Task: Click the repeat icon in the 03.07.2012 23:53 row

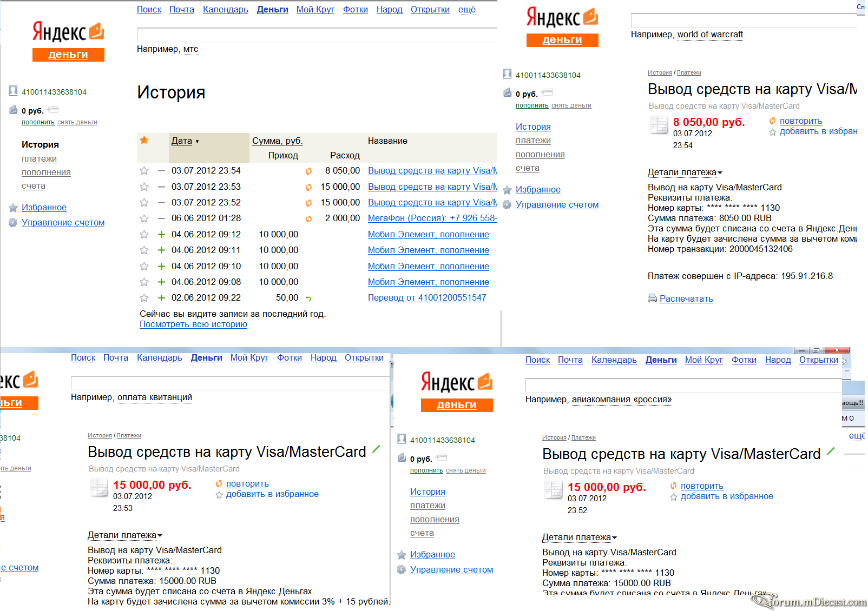Action: pyautogui.click(x=308, y=187)
